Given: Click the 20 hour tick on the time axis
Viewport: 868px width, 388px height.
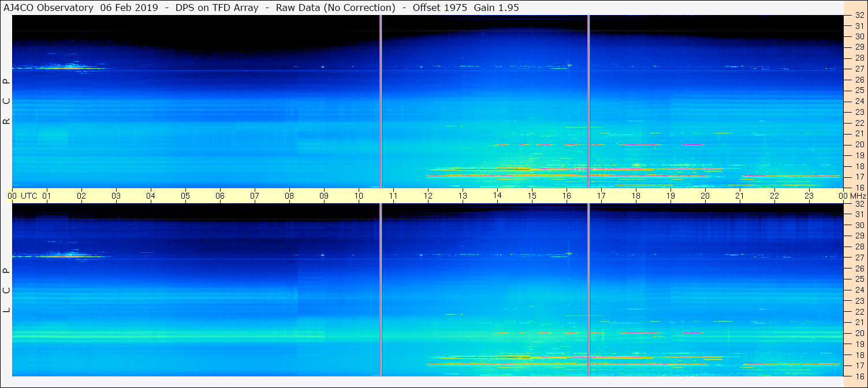Looking at the screenshot, I should 705,196.
